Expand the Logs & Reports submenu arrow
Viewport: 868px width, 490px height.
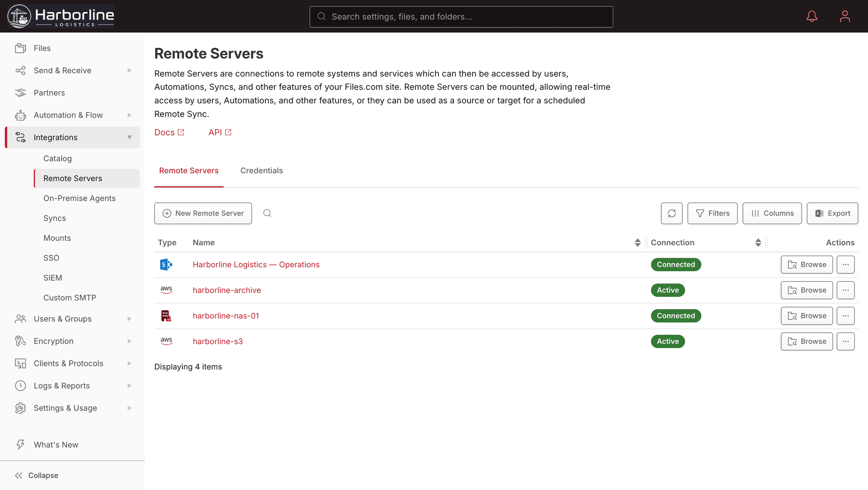(x=129, y=386)
